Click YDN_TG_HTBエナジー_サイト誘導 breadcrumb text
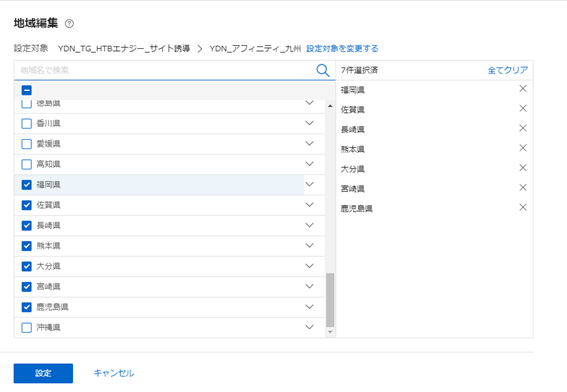Viewport: 567px width, 392px height. click(x=124, y=48)
